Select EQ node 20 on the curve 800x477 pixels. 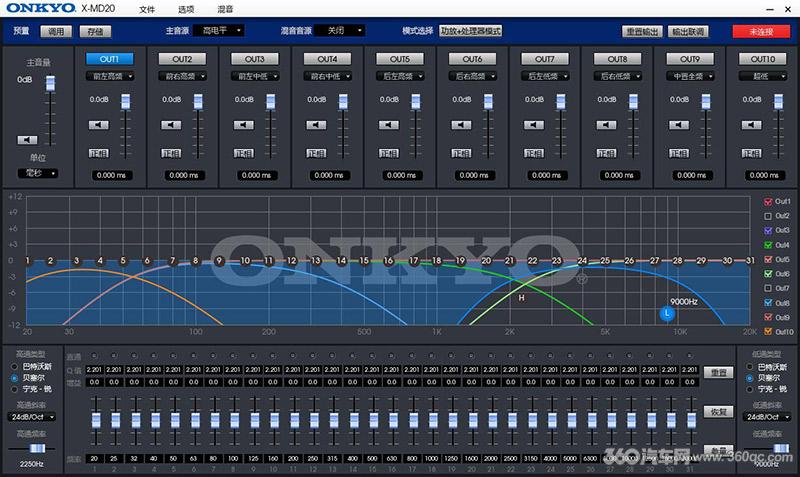tap(486, 261)
